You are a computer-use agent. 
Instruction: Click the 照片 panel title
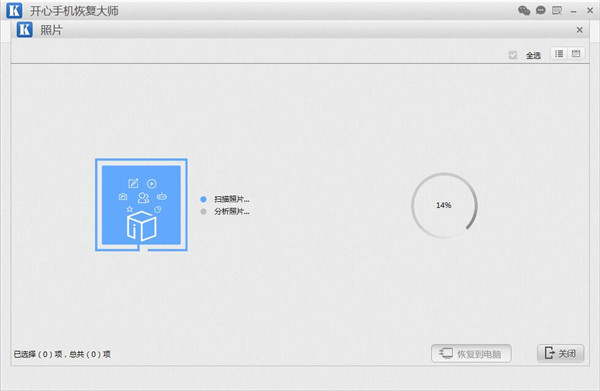coord(51,30)
